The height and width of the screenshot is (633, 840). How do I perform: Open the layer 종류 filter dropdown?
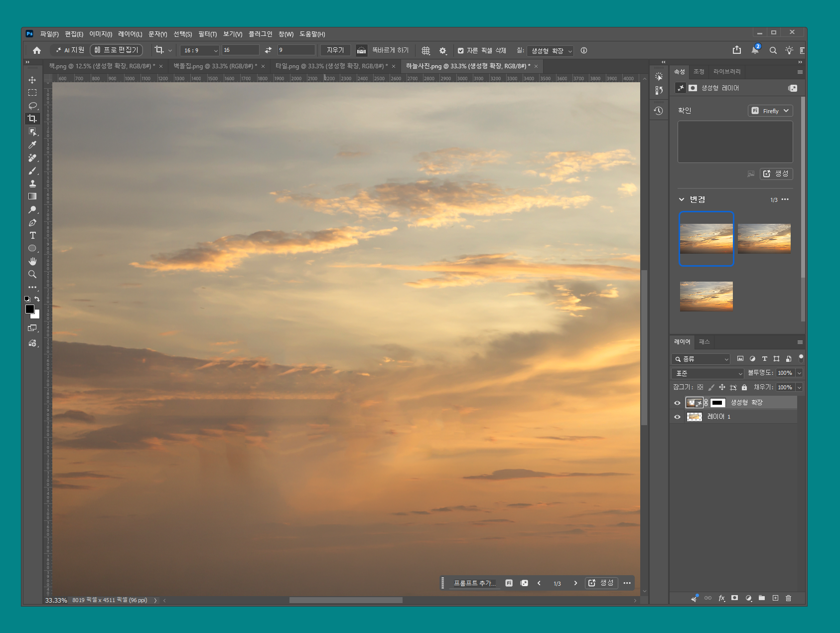[x=700, y=359]
